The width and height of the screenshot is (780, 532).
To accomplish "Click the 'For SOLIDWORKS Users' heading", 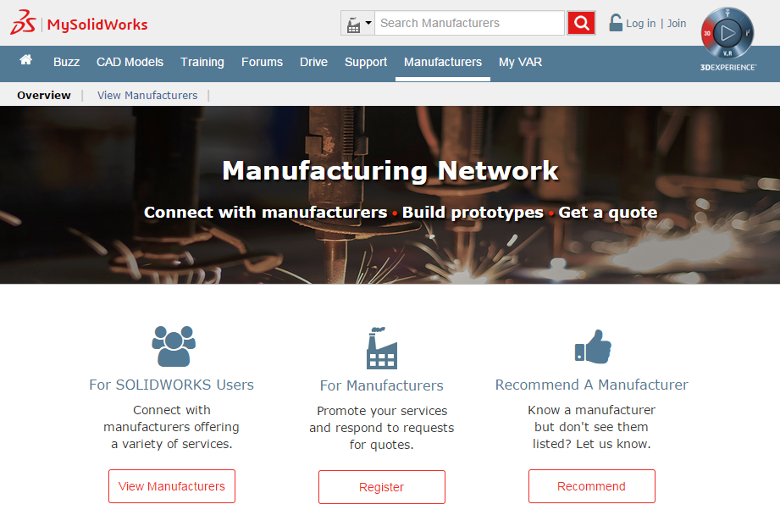I will 172,385.
